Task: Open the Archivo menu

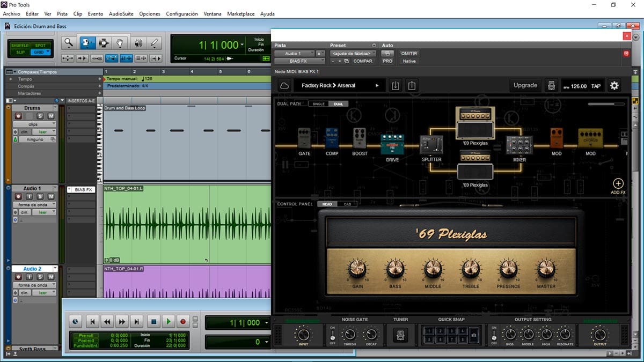Action: click(x=12, y=14)
